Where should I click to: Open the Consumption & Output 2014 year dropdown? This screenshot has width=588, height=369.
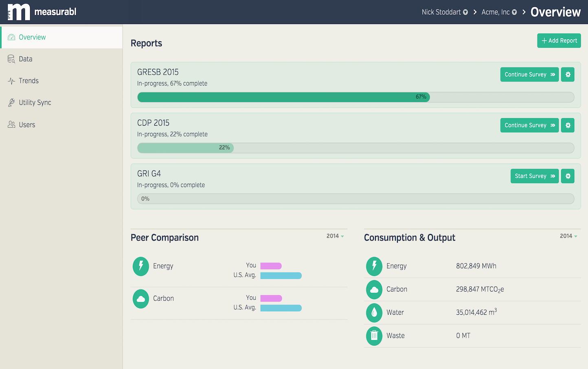(568, 236)
